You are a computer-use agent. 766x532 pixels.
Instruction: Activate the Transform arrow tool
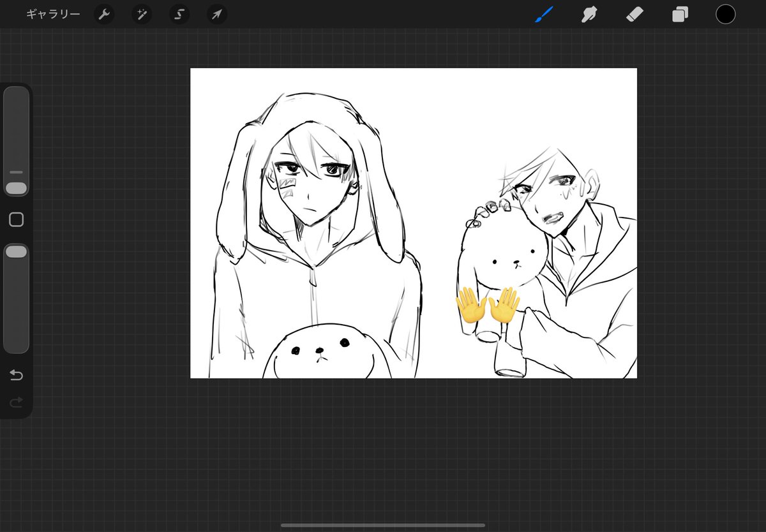(x=217, y=14)
